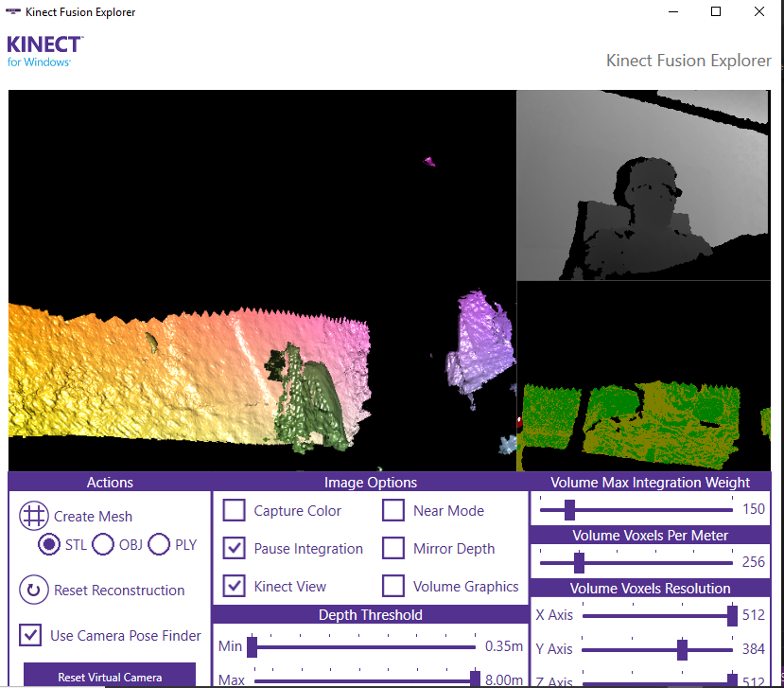This screenshot has height=688, width=784.
Task: Disable Use Camera Pose Finder
Action: (30, 635)
